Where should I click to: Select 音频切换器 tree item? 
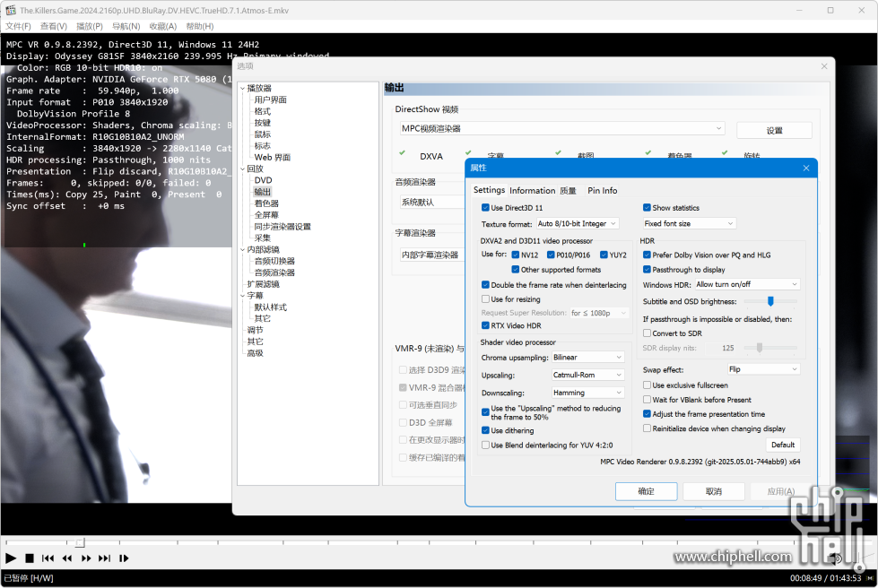click(x=274, y=261)
